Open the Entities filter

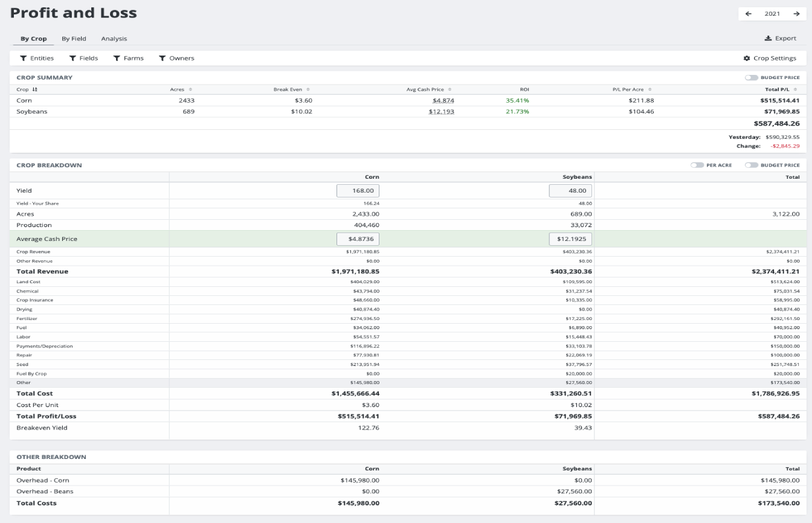coord(37,58)
